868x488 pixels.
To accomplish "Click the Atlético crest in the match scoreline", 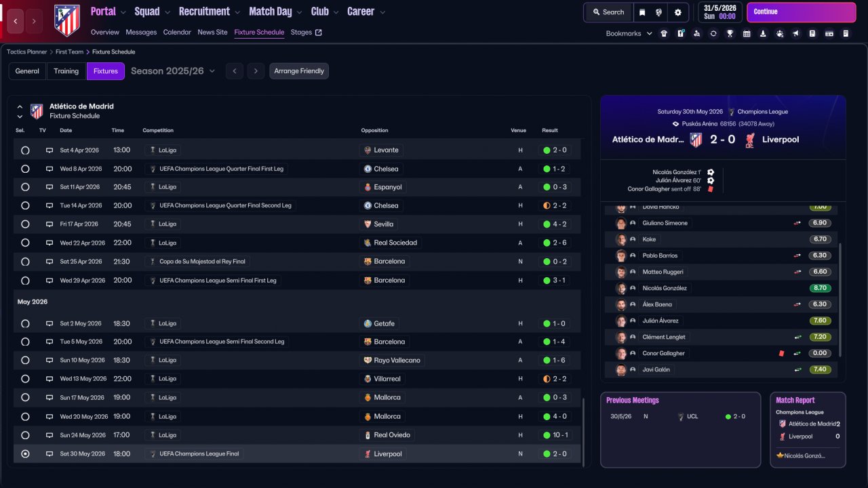I will (696, 140).
